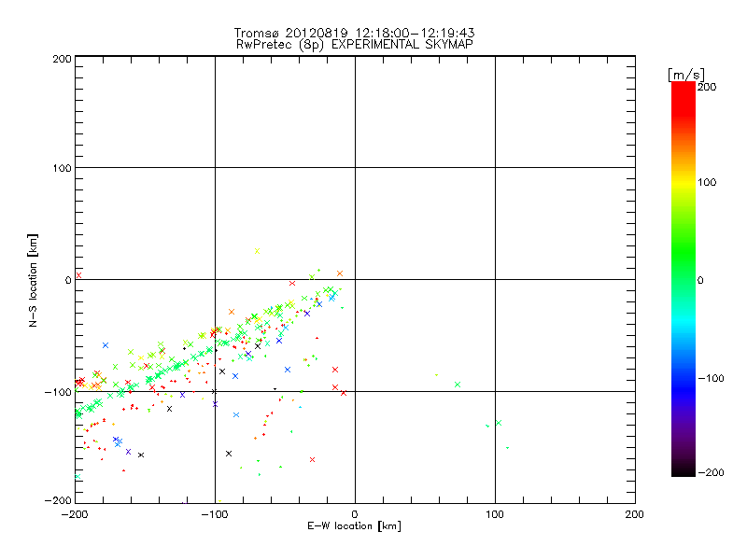
Task: Click the orange x marker just above the zero line
Action: click(340, 273)
